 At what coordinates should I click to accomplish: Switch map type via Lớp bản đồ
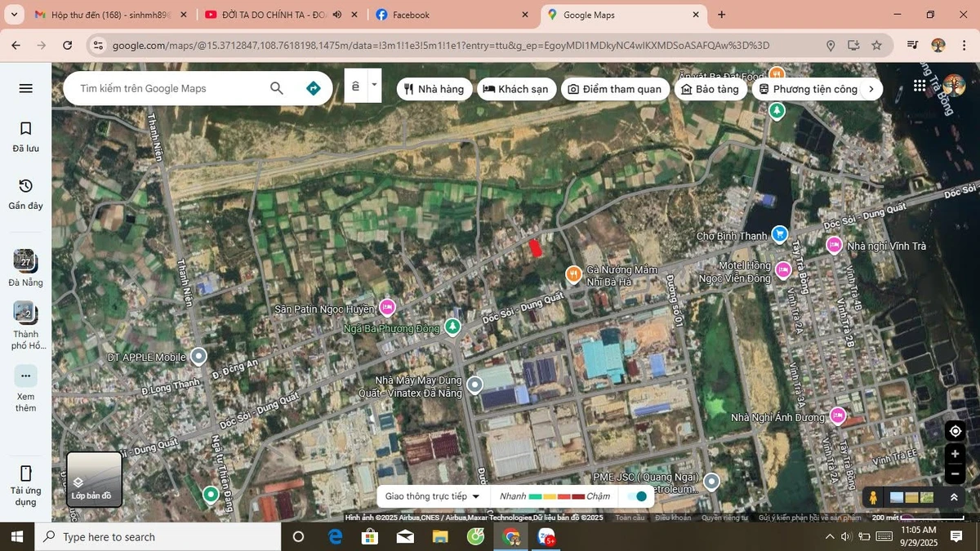pos(94,479)
